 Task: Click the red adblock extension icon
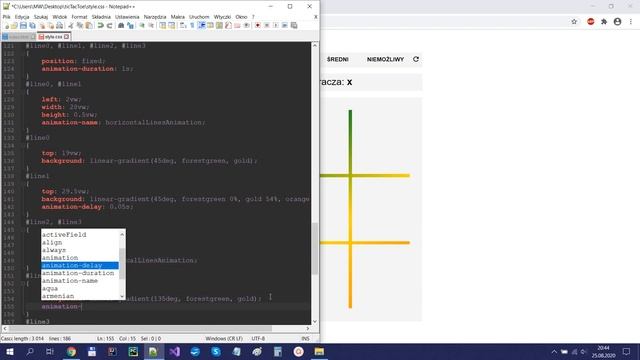(x=591, y=22)
